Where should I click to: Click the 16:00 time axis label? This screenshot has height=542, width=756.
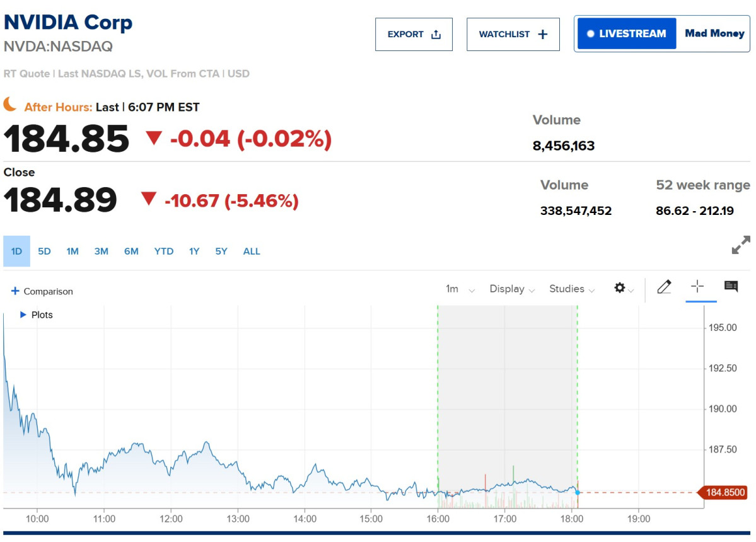(x=438, y=519)
